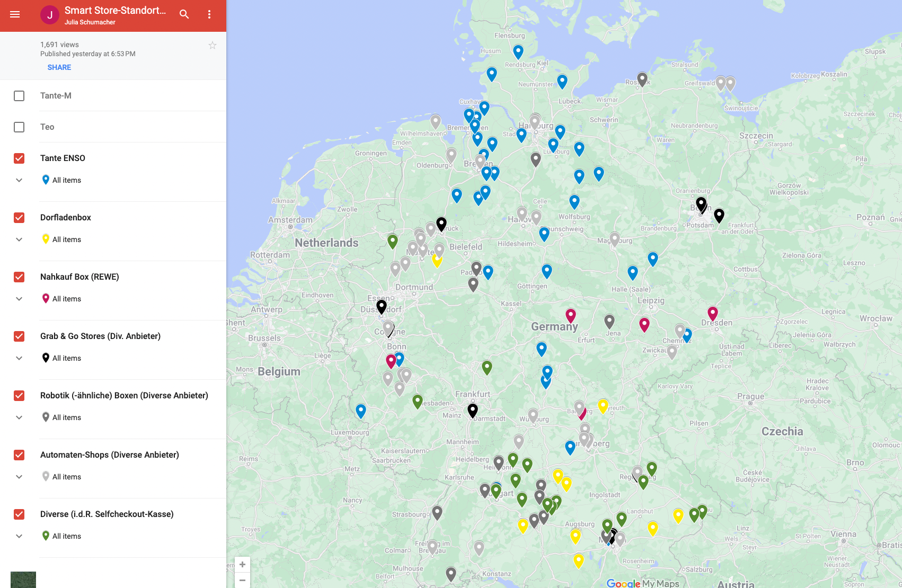Click gray marker near Strasbourg

(x=437, y=513)
